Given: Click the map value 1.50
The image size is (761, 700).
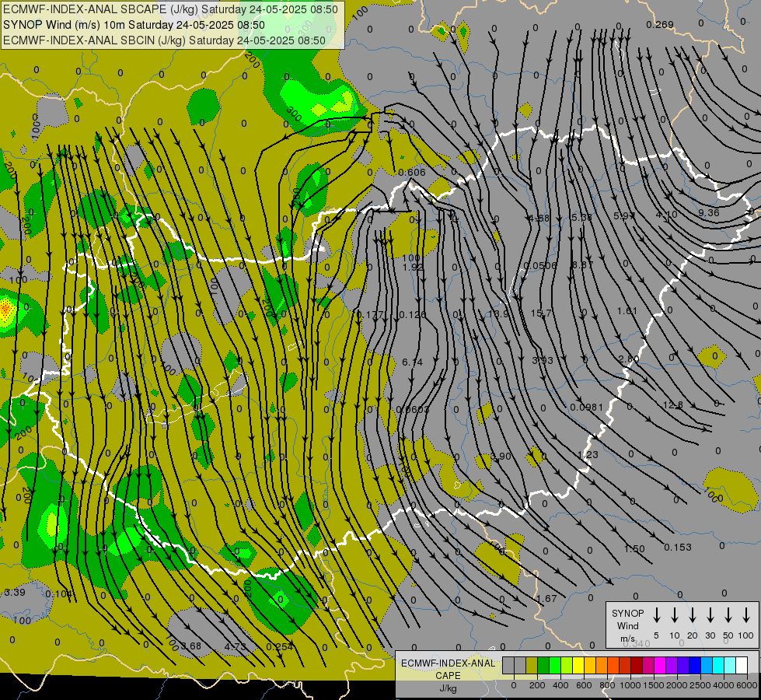Looking at the screenshot, I should pos(634,549).
